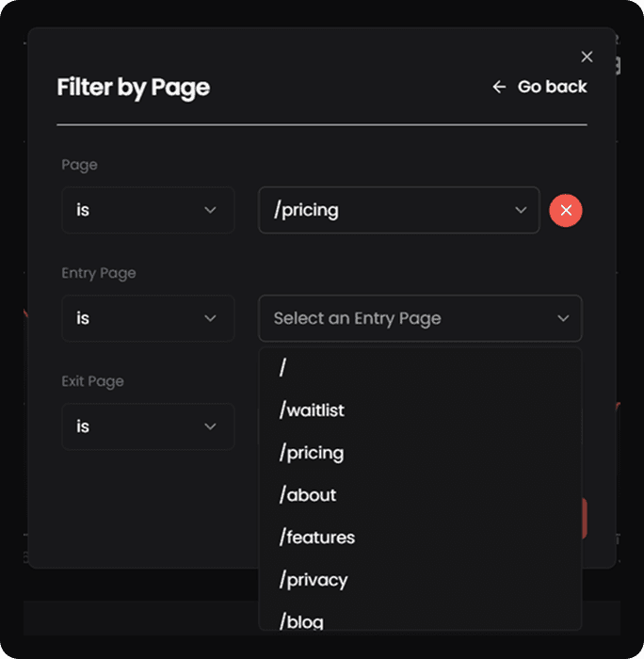This screenshot has height=659, width=644.
Task: Click the chevron in Entry Page selector
Action: (x=563, y=318)
